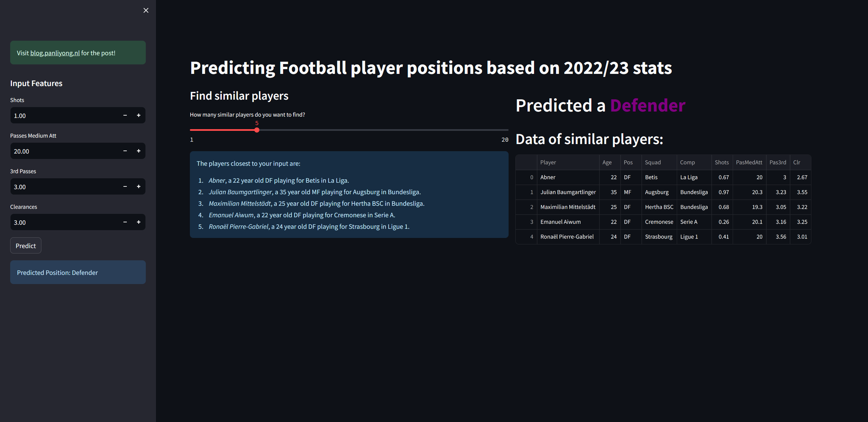This screenshot has height=422, width=868.
Task: Increase 3rd Passes value with plus icon
Action: (139, 187)
